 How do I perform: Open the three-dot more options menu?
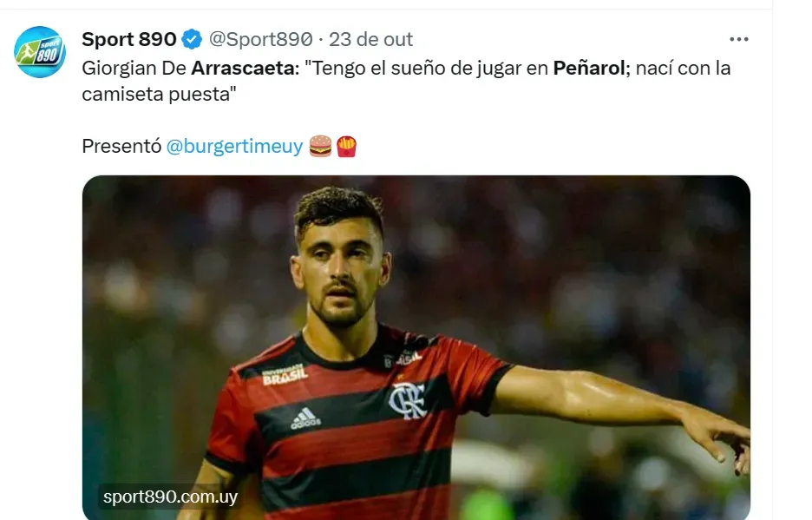pos(738,39)
